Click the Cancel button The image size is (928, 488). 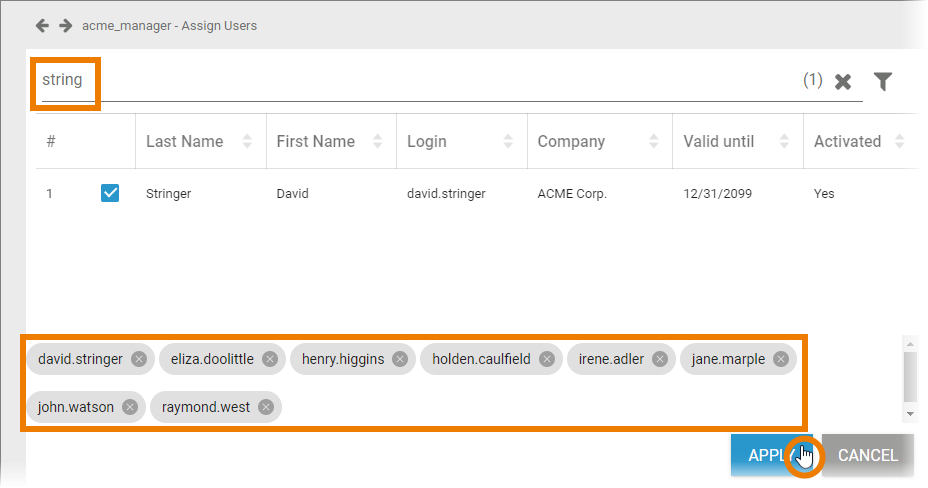tap(868, 455)
